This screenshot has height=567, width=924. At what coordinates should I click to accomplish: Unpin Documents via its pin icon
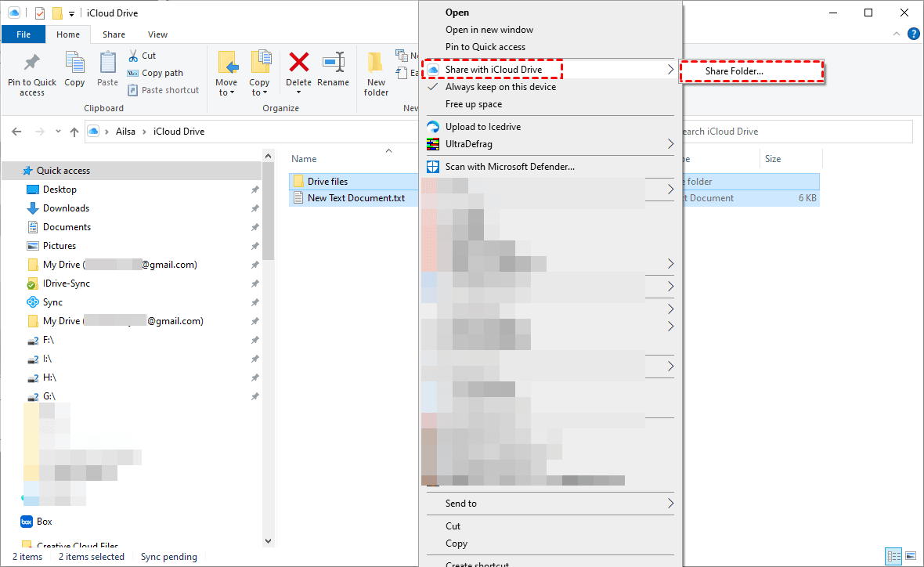pos(254,228)
